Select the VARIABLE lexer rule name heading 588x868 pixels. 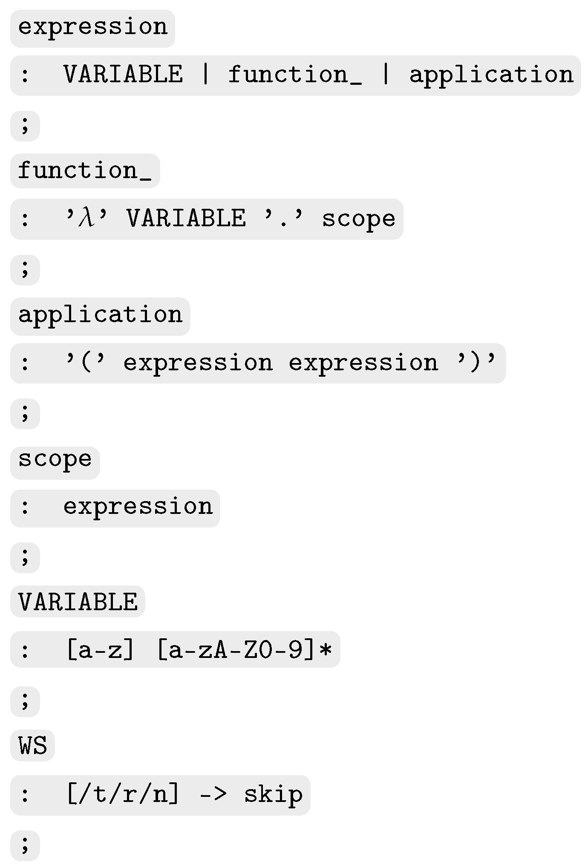[x=78, y=602]
